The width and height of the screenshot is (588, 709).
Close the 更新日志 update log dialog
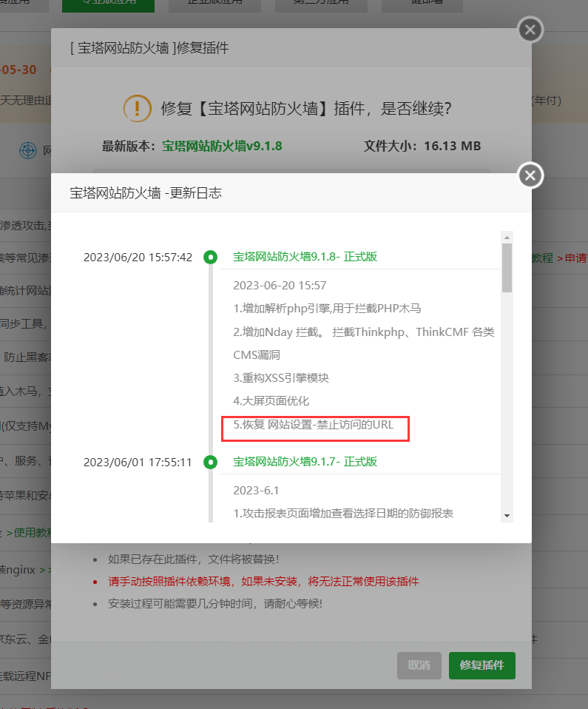point(530,175)
